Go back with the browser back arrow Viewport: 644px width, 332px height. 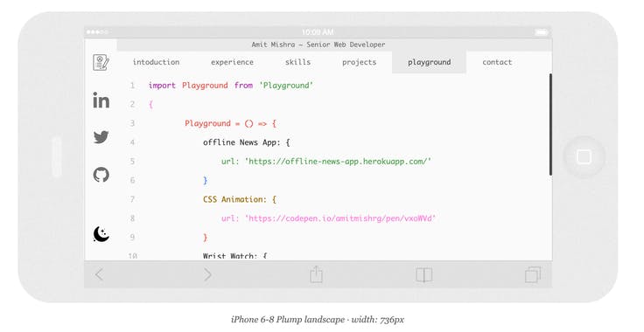[99, 274]
